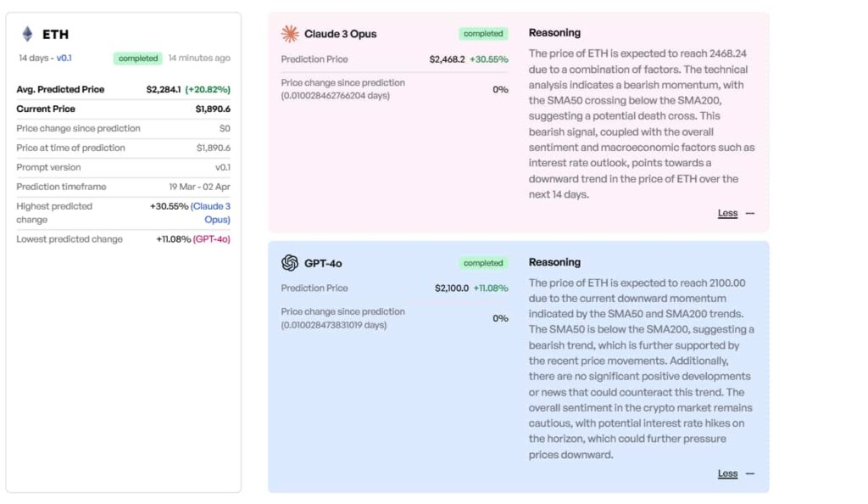Click the completed badge in ETH card
This screenshot has width=868, height=504.
[138, 59]
